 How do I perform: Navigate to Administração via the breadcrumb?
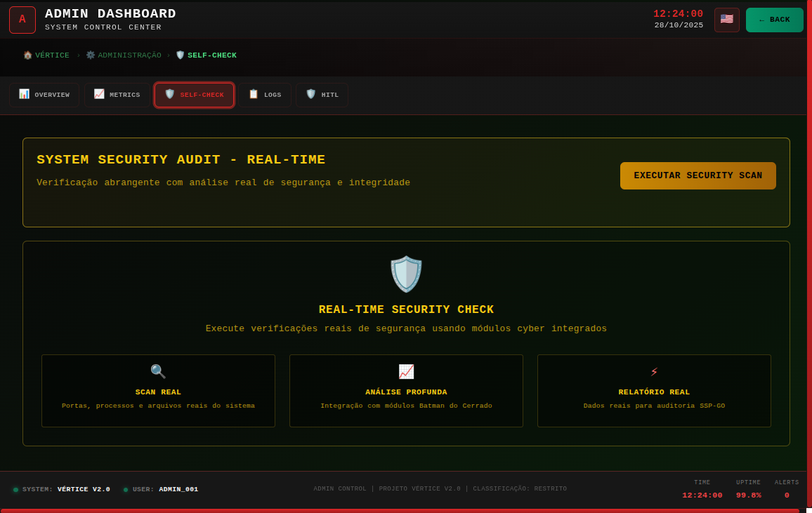pyautogui.click(x=124, y=55)
